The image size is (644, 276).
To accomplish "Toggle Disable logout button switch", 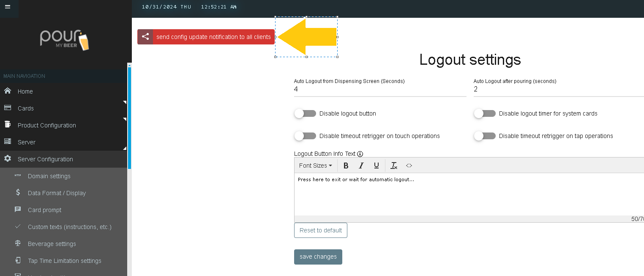I will point(305,113).
